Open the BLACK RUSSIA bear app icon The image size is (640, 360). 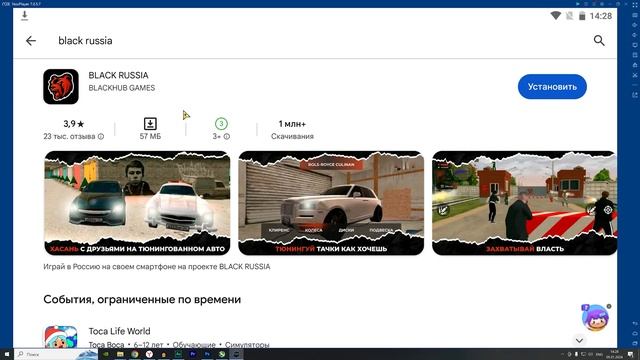click(x=61, y=87)
